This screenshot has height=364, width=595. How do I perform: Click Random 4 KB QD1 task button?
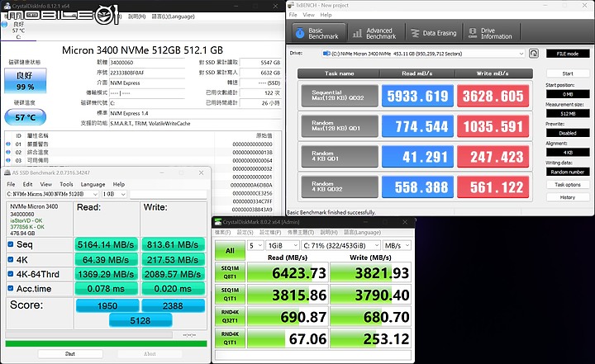pos(340,156)
